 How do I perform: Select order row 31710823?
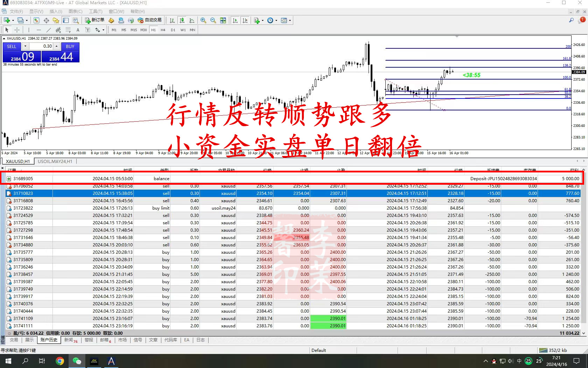coord(293,193)
